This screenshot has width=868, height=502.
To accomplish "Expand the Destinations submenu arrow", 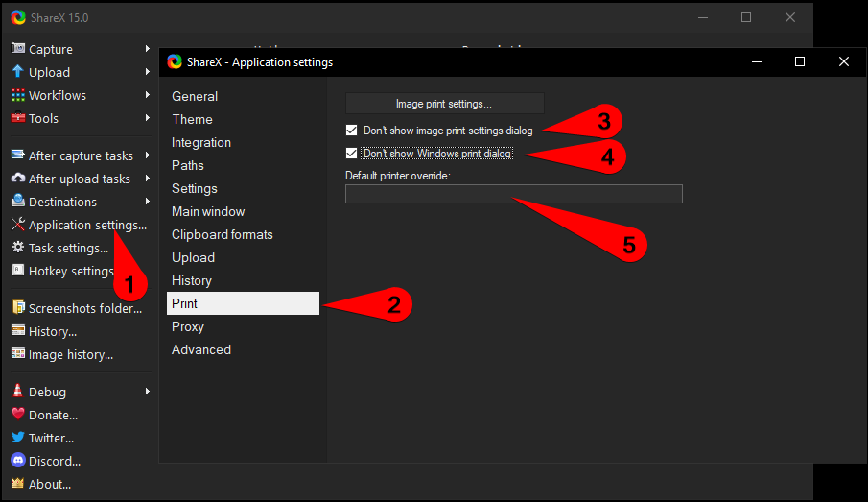I will (148, 202).
